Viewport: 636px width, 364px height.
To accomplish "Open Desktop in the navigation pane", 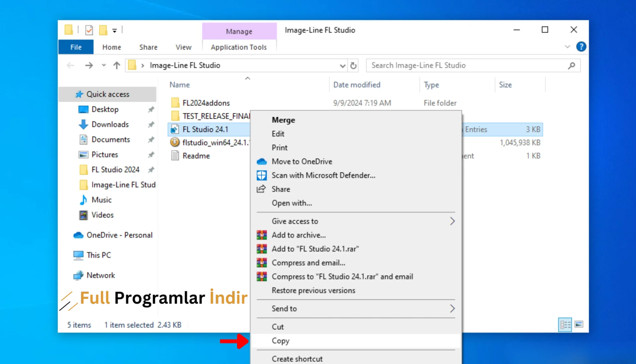I will pos(105,109).
